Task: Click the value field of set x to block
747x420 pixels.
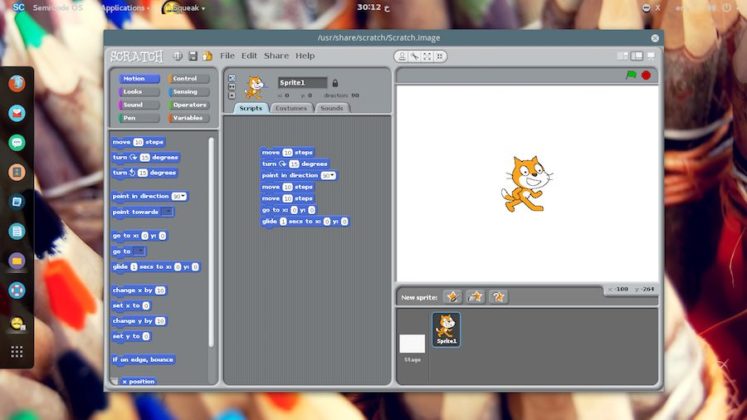Action: [x=146, y=306]
